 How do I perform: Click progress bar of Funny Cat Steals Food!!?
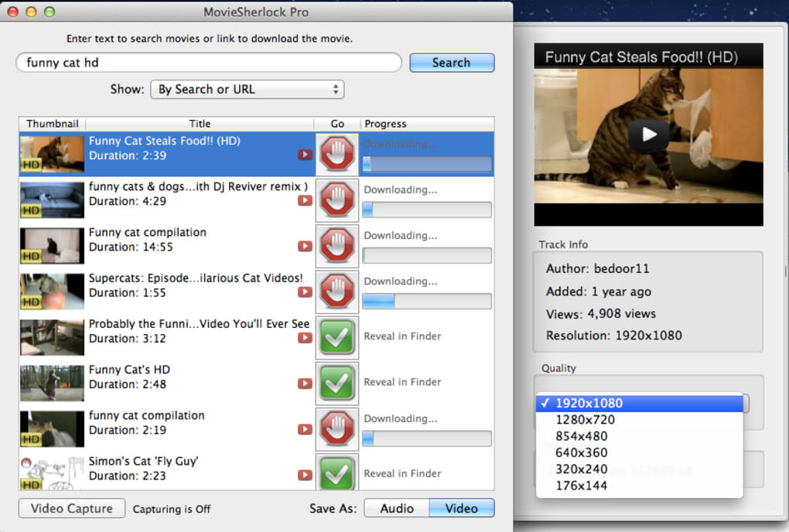click(x=427, y=164)
